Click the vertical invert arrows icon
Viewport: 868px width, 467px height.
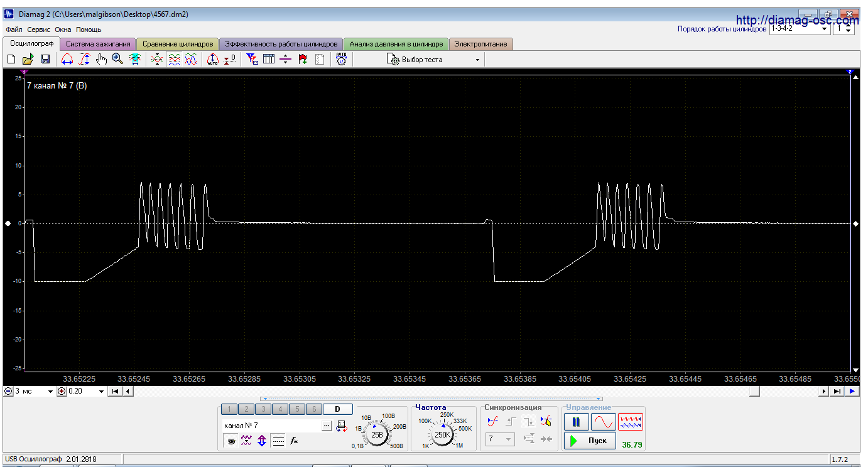(x=262, y=441)
